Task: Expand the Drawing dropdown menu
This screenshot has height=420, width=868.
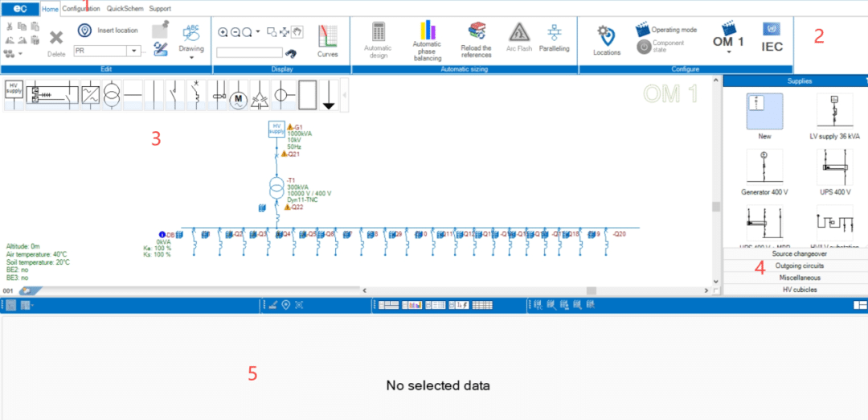Action: click(x=191, y=58)
